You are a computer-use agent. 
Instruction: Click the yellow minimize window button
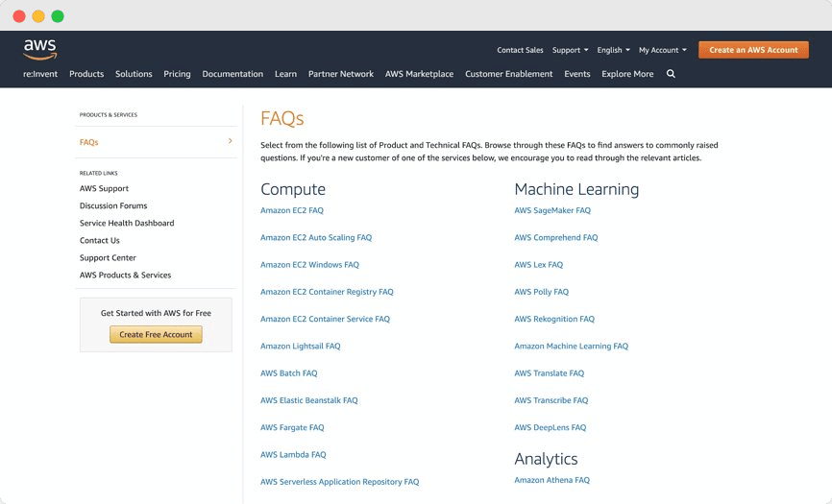pos(38,16)
